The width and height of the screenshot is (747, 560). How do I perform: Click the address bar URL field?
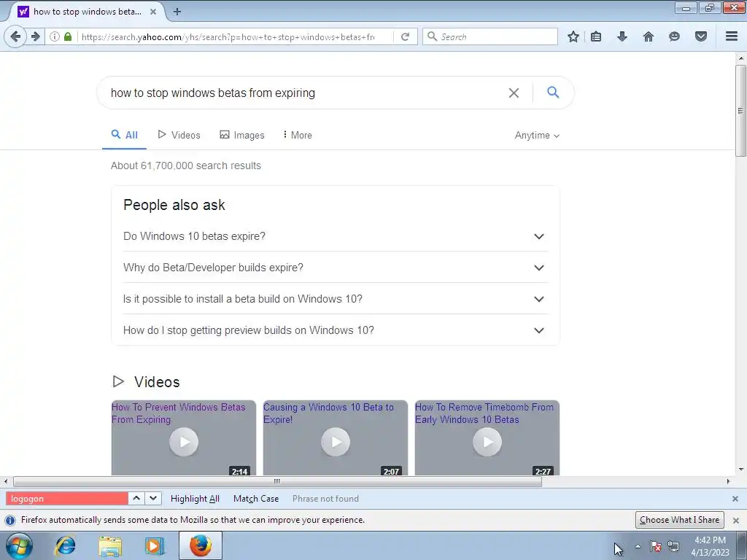pos(228,36)
